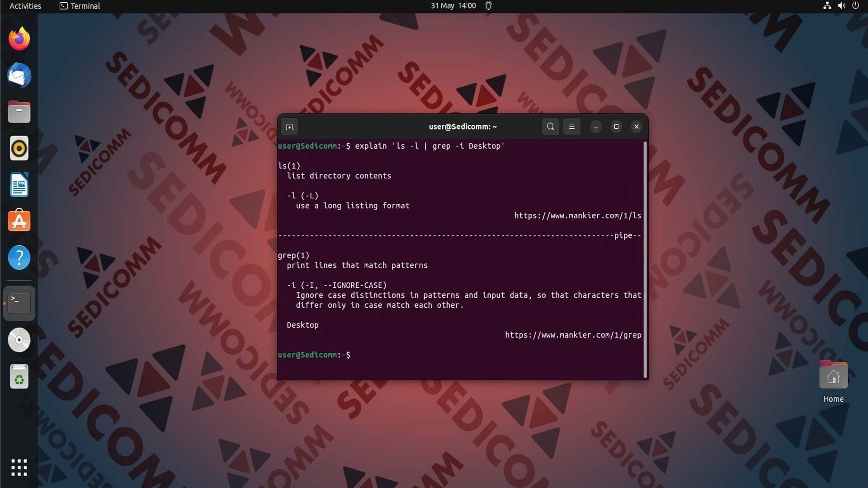Open Ubuntu Software app store icon

coord(19,221)
